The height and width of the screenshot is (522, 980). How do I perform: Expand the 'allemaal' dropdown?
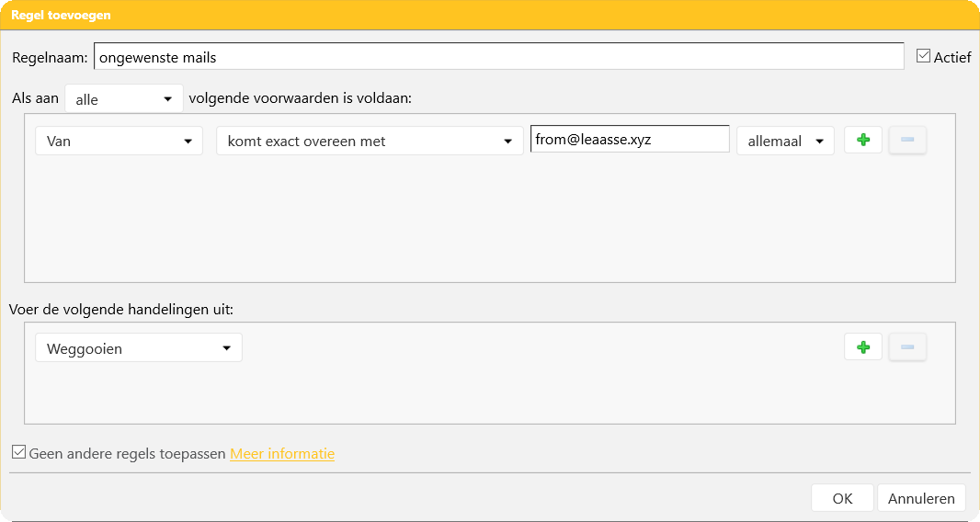pos(785,142)
